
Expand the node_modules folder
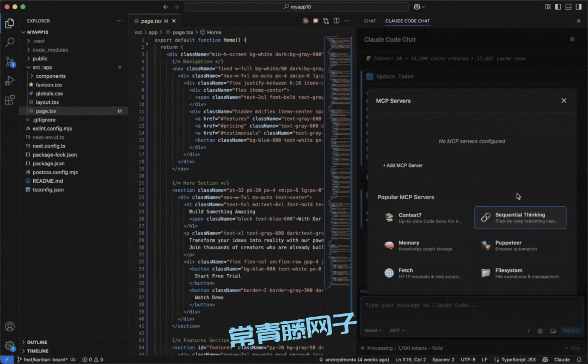[x=50, y=50]
